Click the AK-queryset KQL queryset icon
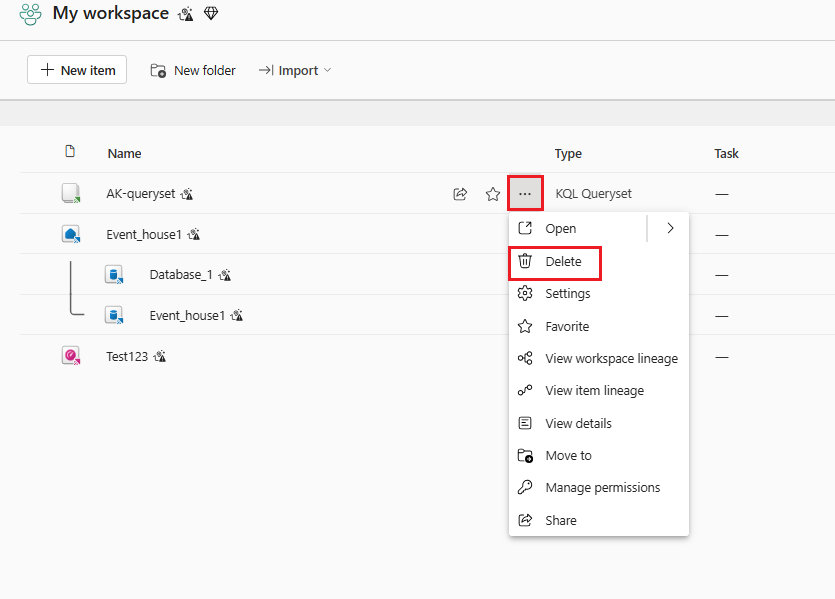Viewport: 835px width, 599px height. (x=71, y=193)
